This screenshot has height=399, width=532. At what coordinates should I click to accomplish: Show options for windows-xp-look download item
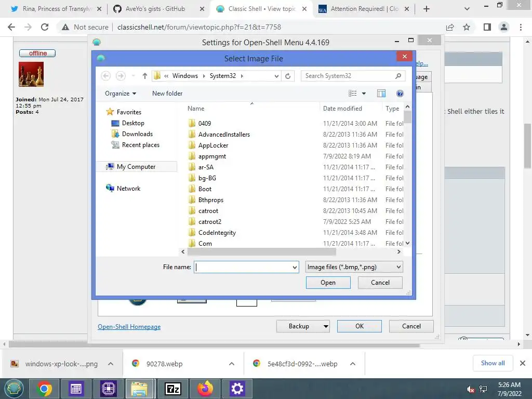tap(111, 364)
